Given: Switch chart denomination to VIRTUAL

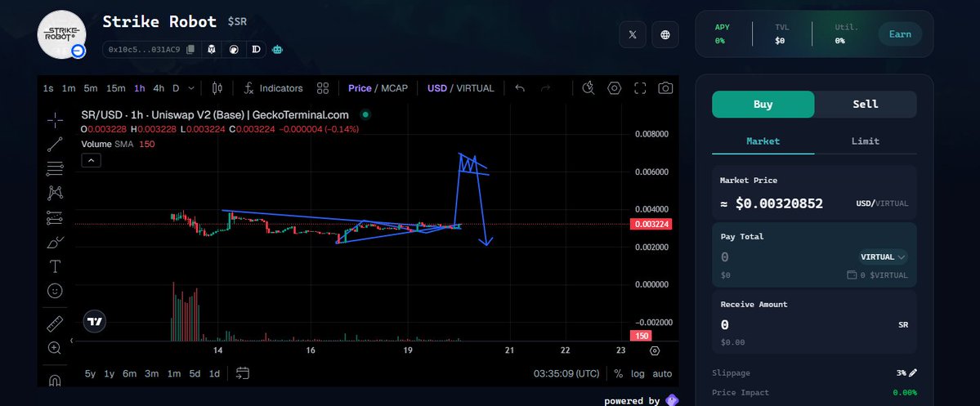Looking at the screenshot, I should [x=475, y=88].
